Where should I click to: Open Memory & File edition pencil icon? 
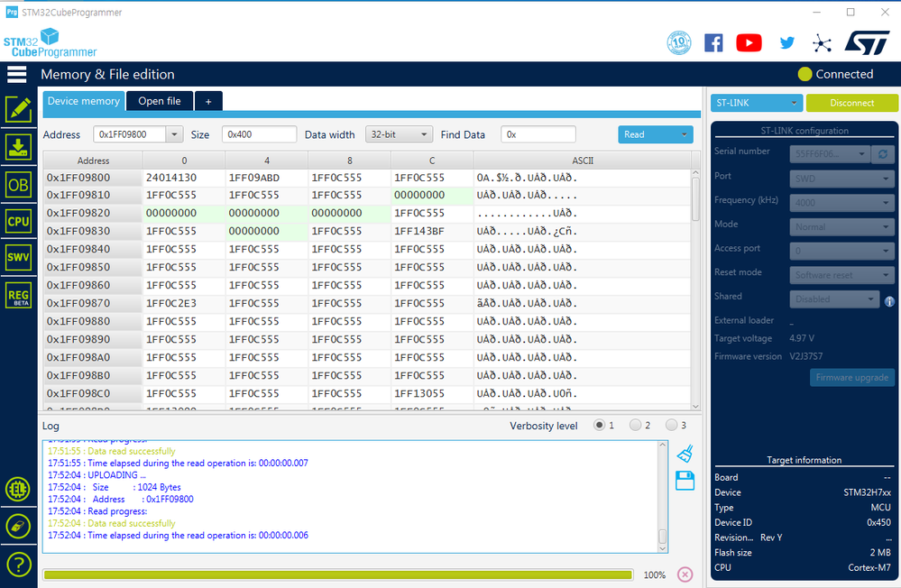(x=18, y=109)
